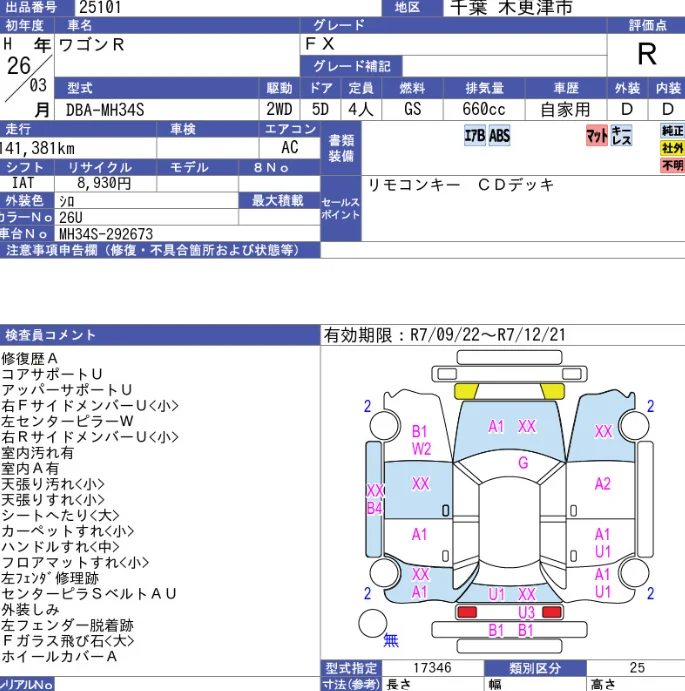Select the pink マット badge

pyautogui.click(x=596, y=137)
